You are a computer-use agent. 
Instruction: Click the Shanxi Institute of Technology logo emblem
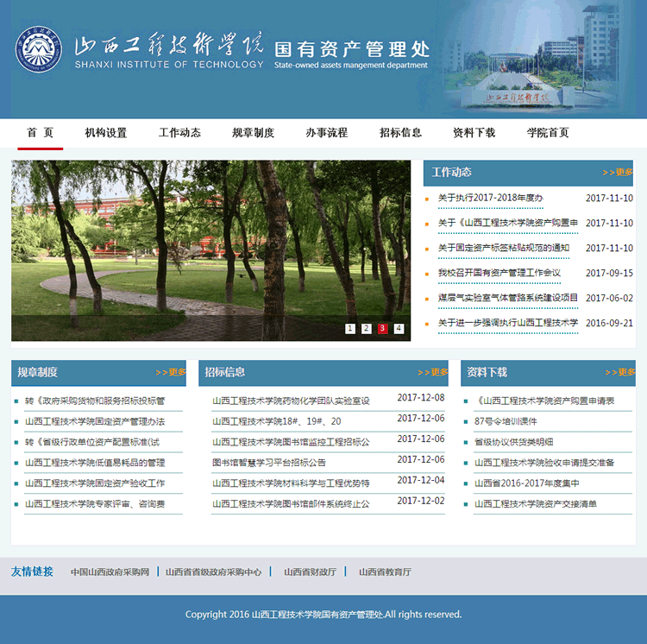39,51
